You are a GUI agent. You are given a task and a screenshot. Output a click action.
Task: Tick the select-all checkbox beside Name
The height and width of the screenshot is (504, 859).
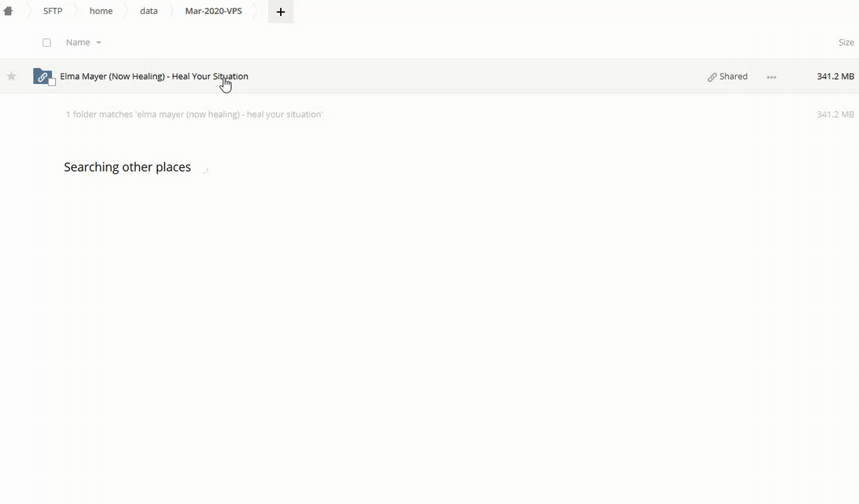[x=47, y=43]
